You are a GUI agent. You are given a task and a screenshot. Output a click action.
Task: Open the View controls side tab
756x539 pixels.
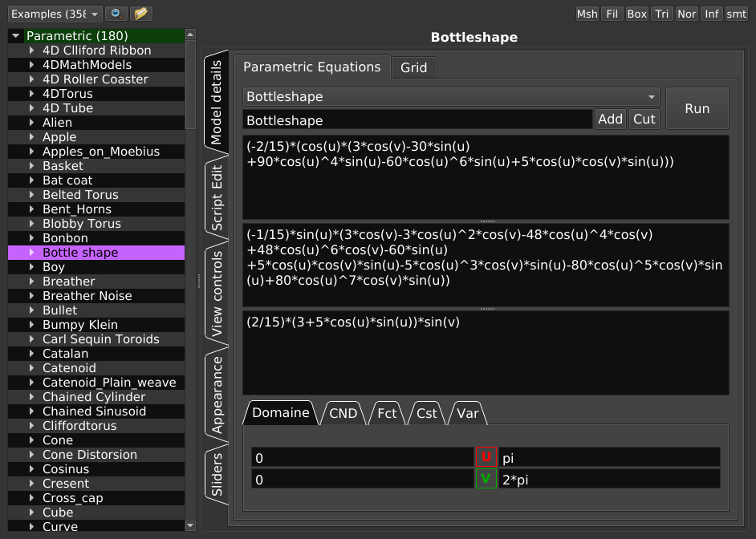(217, 294)
